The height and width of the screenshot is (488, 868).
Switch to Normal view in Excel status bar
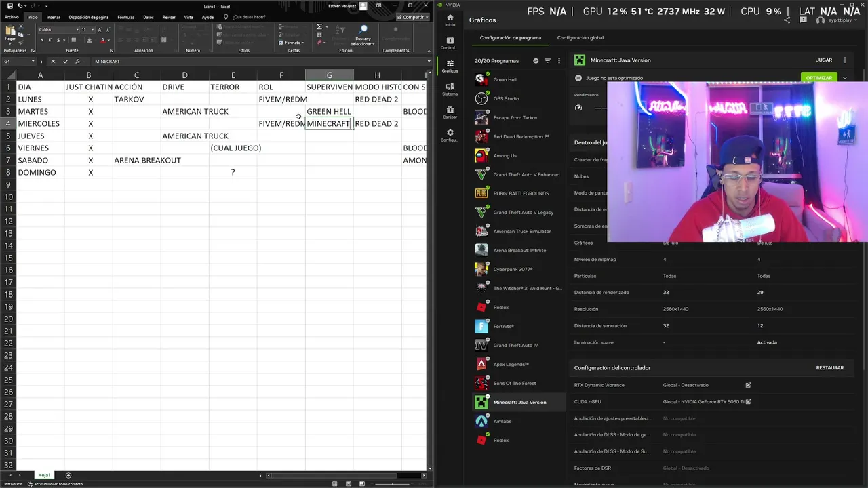(334, 484)
